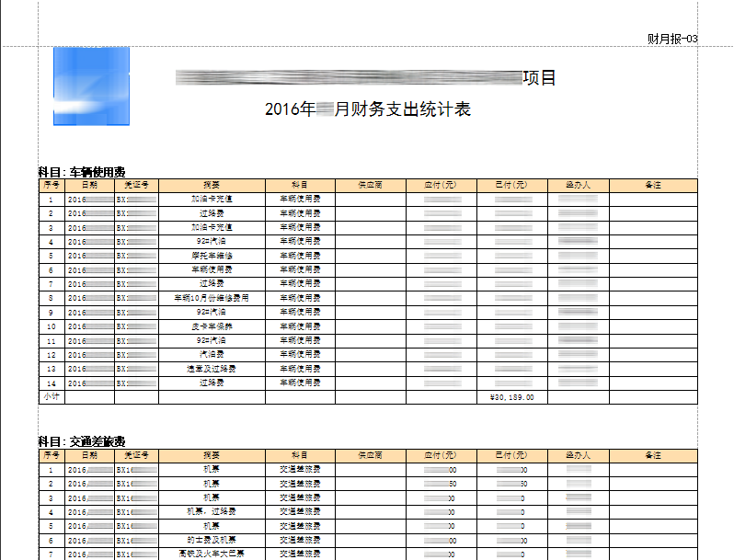Select 加油卡充值 in row 1 of 车辆使用费
734x560 pixels.
pyautogui.click(x=212, y=200)
